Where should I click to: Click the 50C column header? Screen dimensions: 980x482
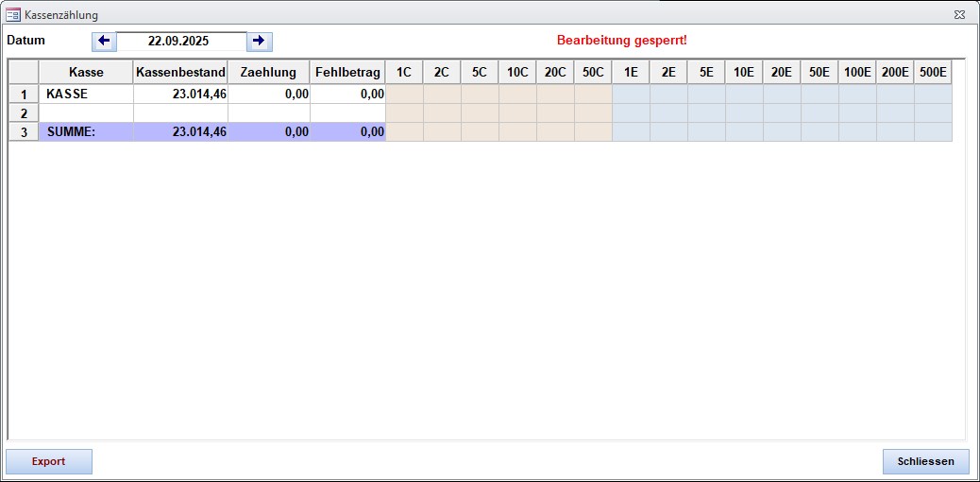click(x=593, y=72)
